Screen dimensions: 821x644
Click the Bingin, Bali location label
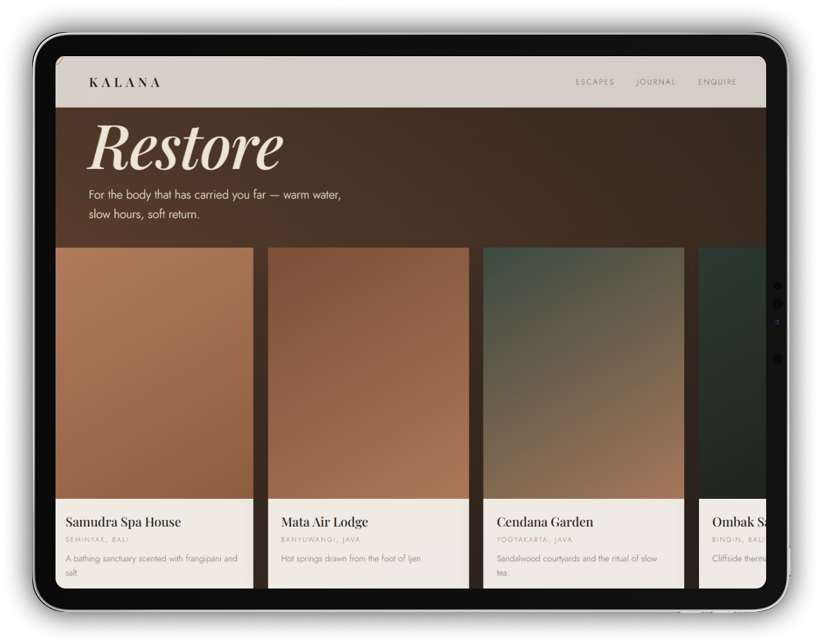[x=739, y=539]
